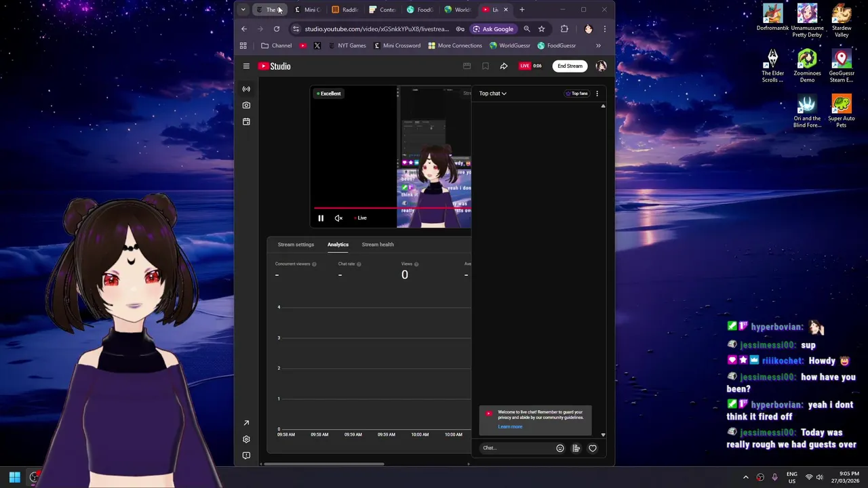Select the Webcam camera sidebar icon
This screenshot has height=488, width=868.
coord(246,105)
